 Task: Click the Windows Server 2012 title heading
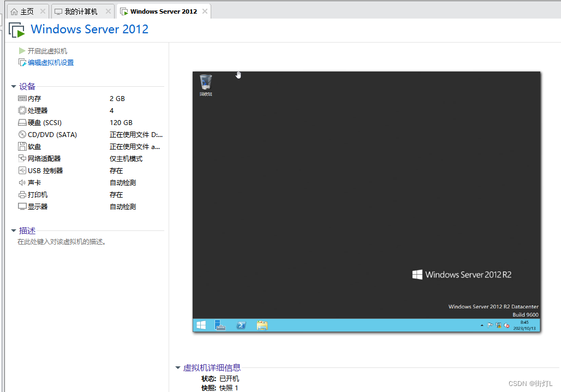(x=89, y=29)
